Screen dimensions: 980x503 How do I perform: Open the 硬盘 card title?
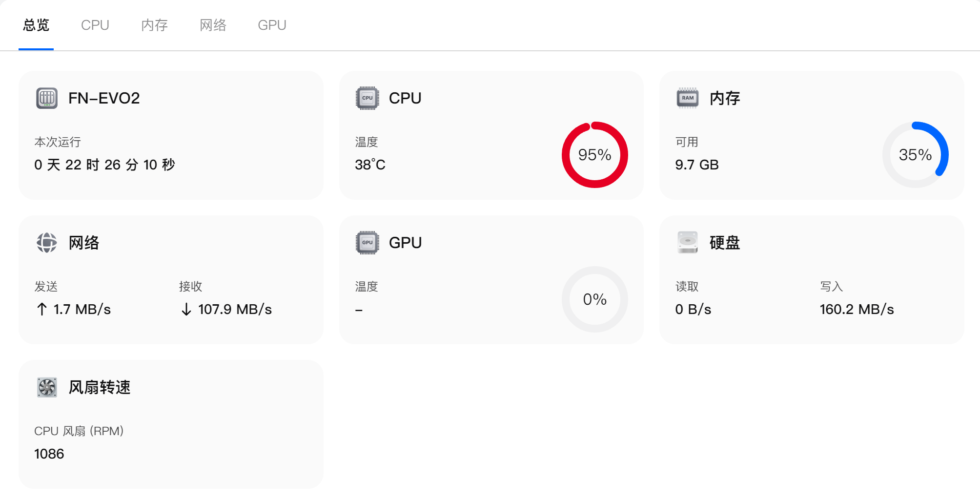pyautogui.click(x=724, y=243)
